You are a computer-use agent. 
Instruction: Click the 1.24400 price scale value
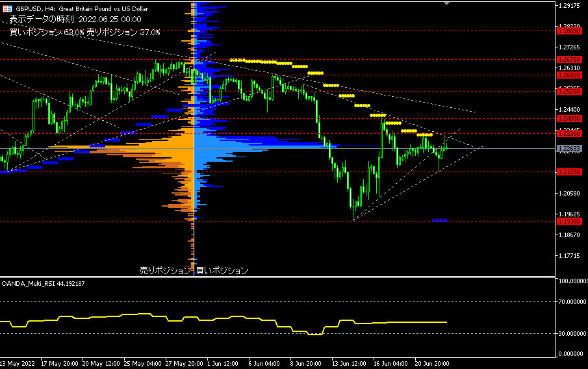[x=569, y=110]
